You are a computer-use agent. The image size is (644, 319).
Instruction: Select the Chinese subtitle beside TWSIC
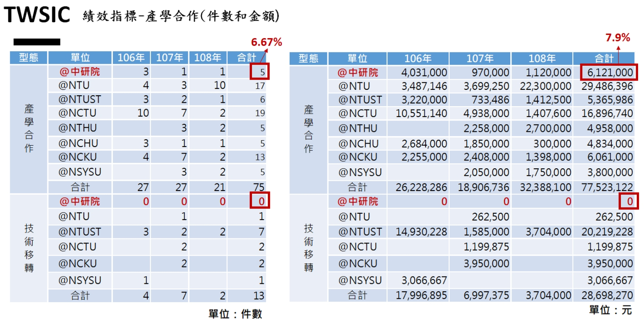181,16
